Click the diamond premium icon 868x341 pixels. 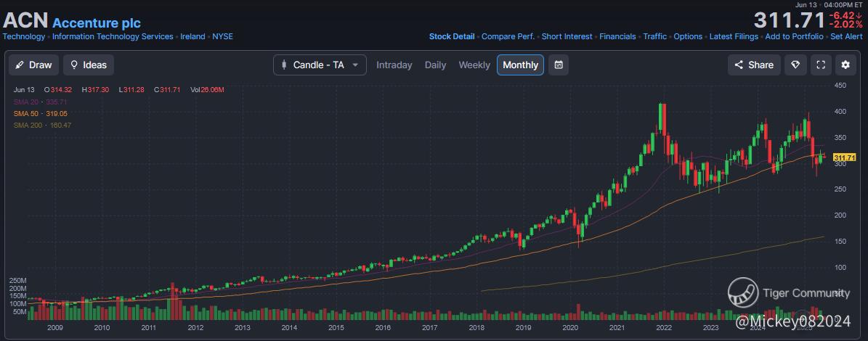(x=795, y=65)
